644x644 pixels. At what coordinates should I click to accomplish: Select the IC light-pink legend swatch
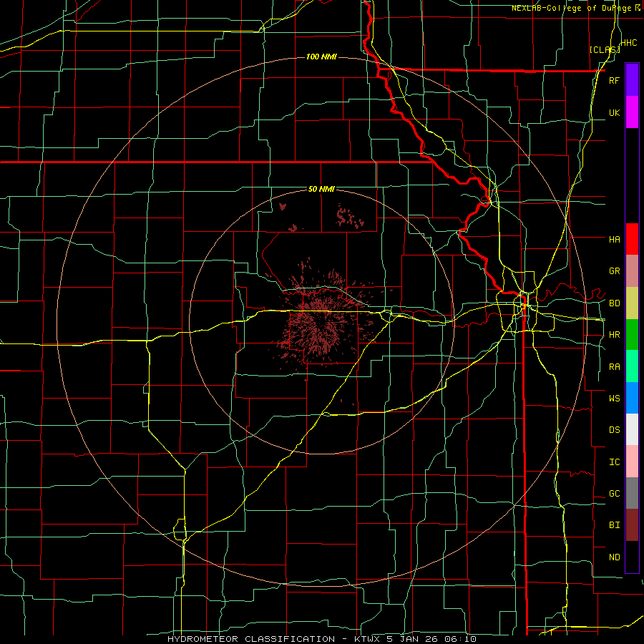632,462
